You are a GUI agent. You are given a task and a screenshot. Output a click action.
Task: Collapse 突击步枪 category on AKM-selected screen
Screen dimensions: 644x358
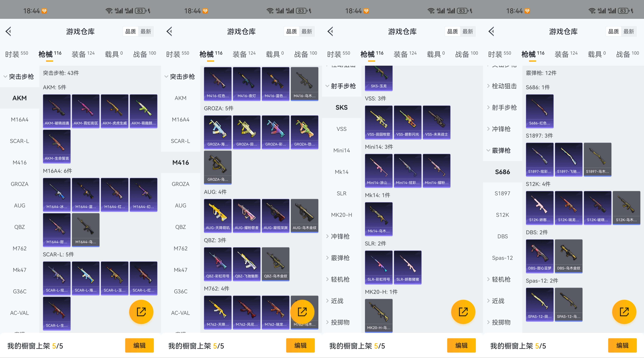point(19,76)
